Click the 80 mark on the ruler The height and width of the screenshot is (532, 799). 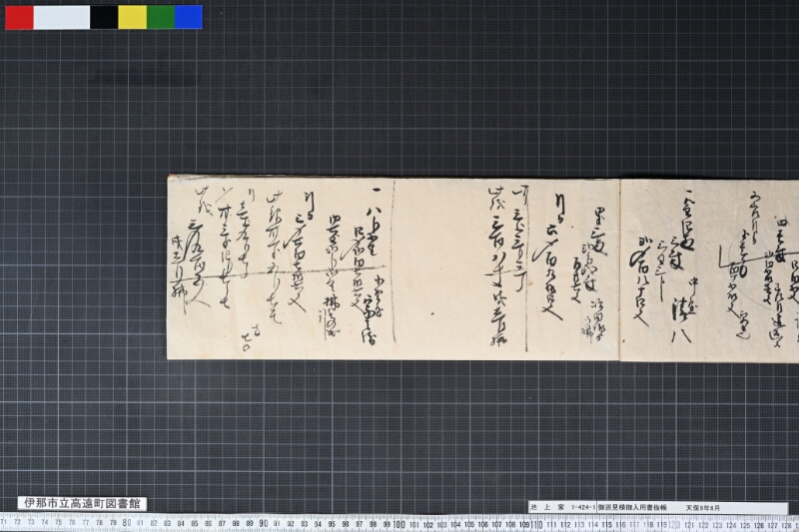pos(127,523)
